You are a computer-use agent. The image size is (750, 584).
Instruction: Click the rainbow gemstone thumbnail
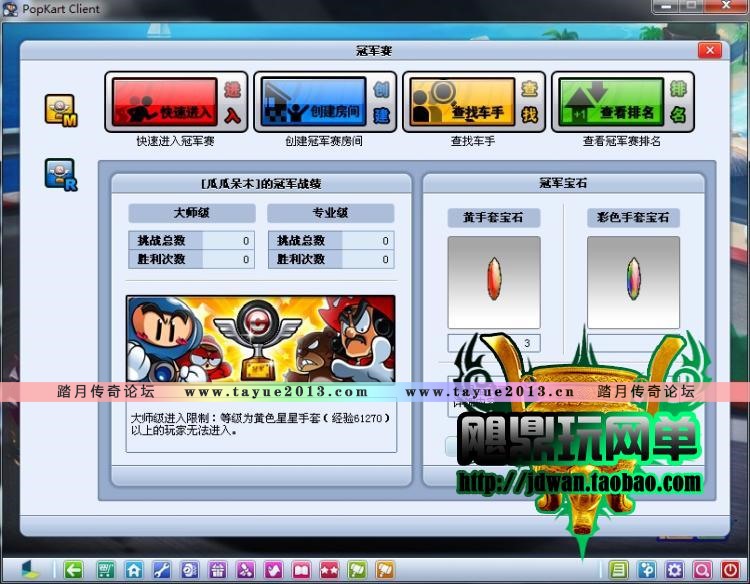tap(633, 282)
